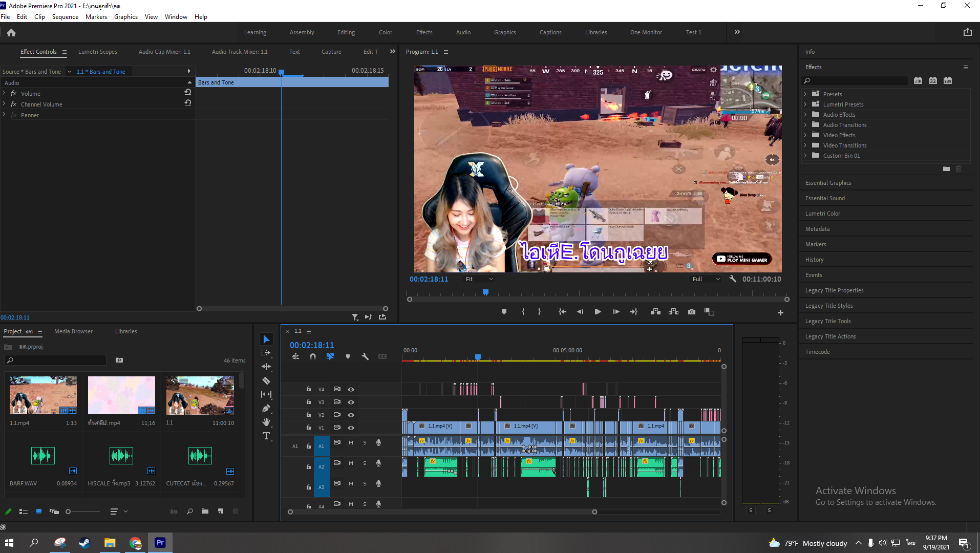
Task: Click the timeline blue playhead marker
Action: (x=478, y=357)
